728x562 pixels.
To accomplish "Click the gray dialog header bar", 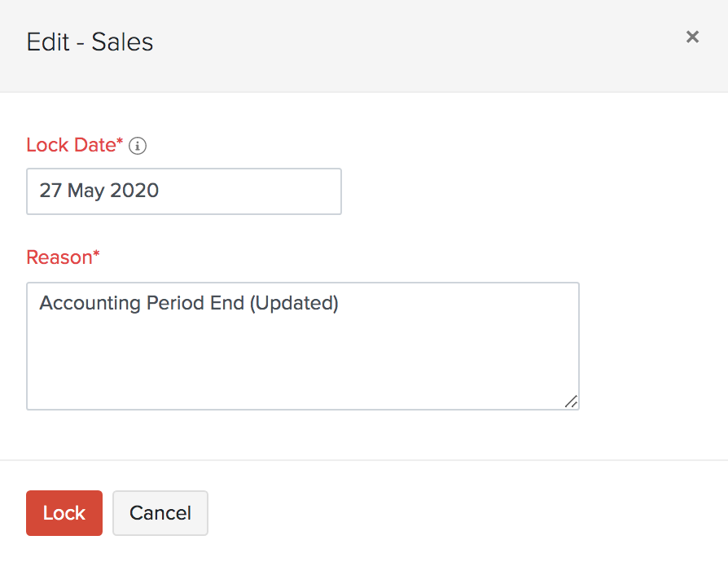I will (x=407, y=45).
